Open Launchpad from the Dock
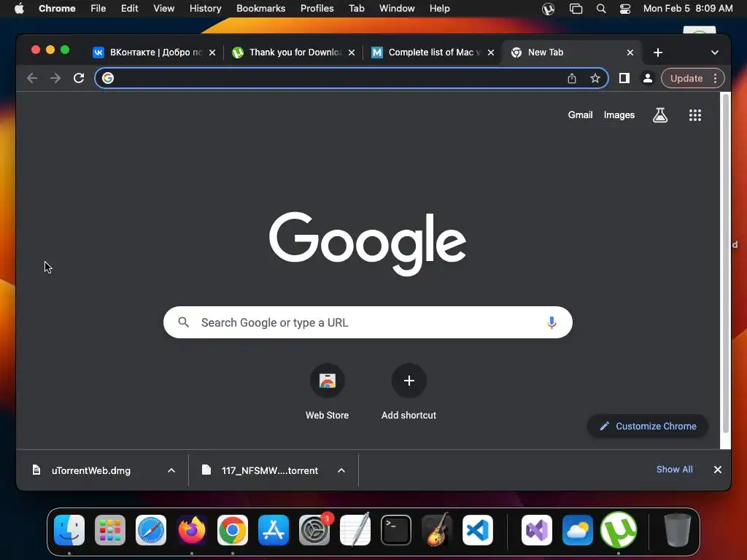747x560 pixels. [110, 530]
